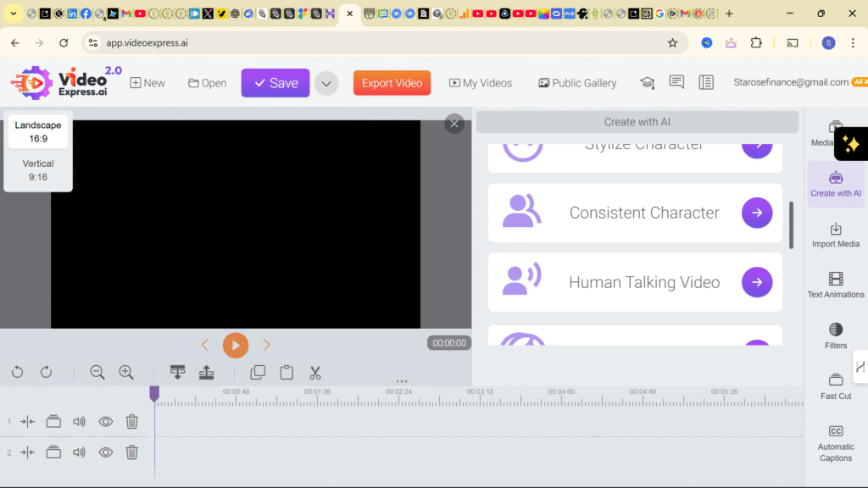Click the Export Video button
Screen dimensions: 868x488
coord(392,82)
